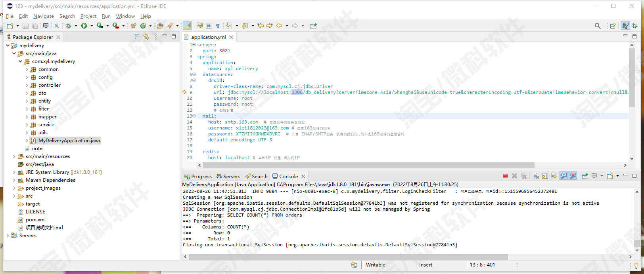
Task: Open the Navigate menu
Action: [44, 16]
